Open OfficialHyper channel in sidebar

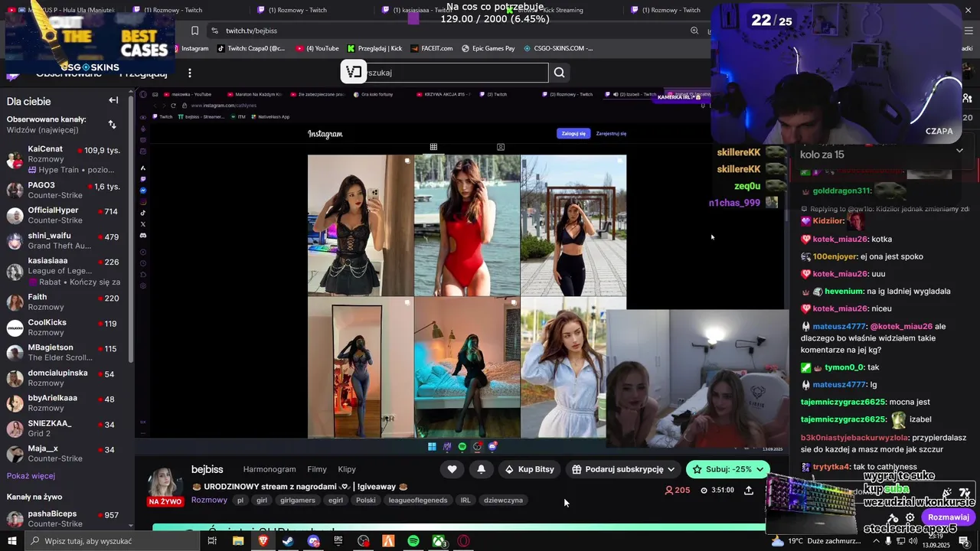64,215
